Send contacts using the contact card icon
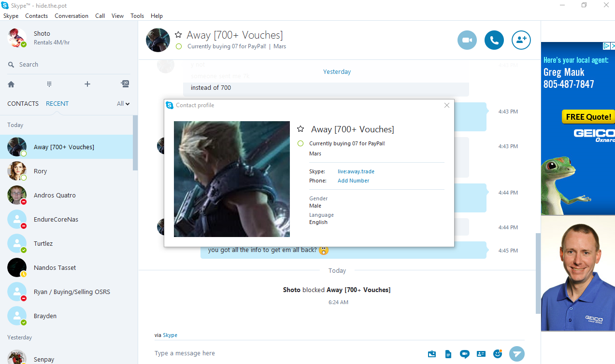This screenshot has width=615, height=364. (481, 354)
